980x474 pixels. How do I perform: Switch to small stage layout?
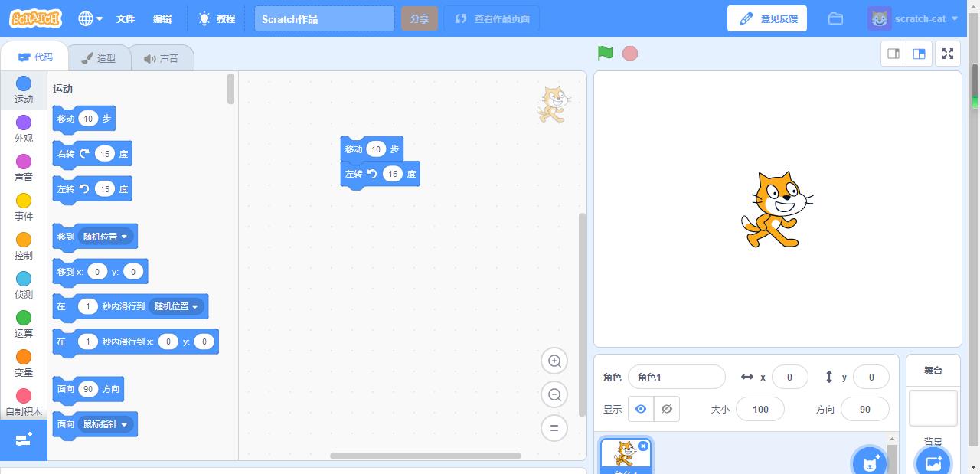(x=893, y=54)
